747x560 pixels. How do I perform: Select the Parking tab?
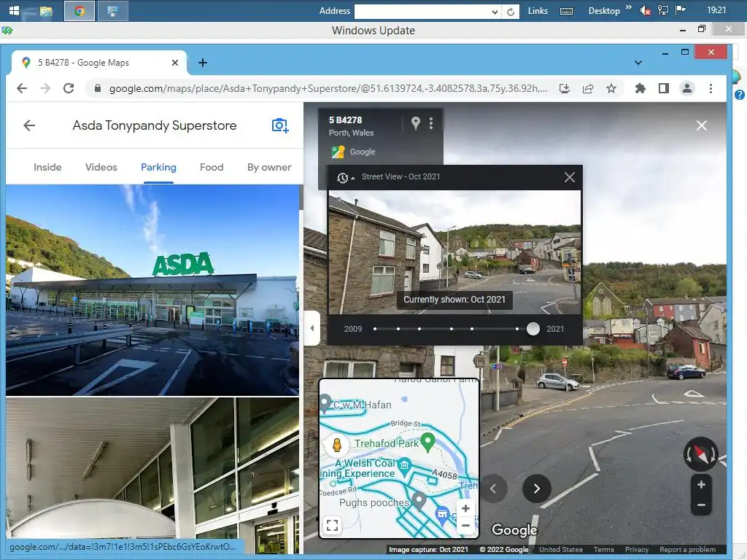click(158, 167)
